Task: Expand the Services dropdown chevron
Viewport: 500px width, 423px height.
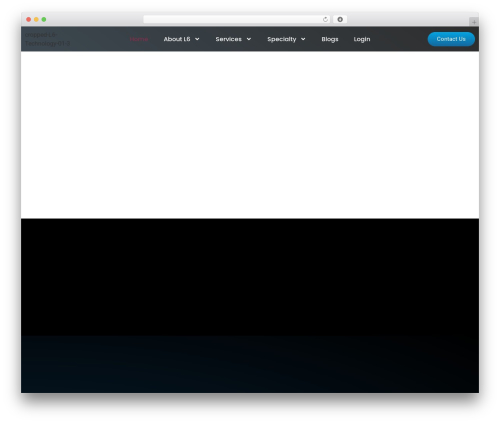Action: [x=249, y=39]
